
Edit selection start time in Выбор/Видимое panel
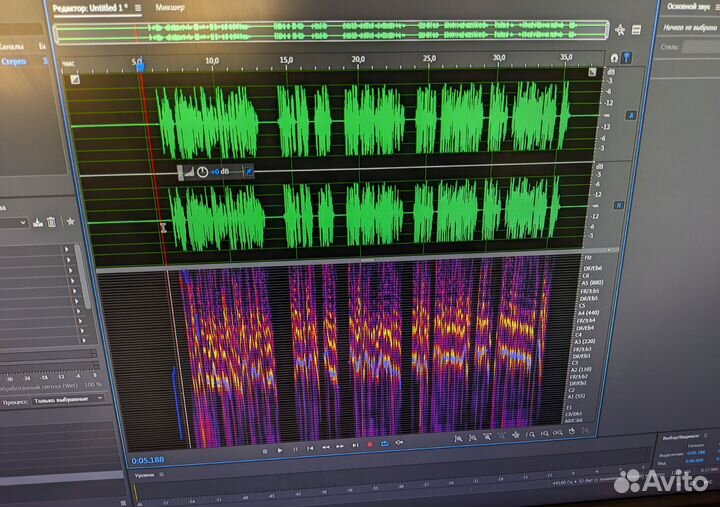(696, 453)
